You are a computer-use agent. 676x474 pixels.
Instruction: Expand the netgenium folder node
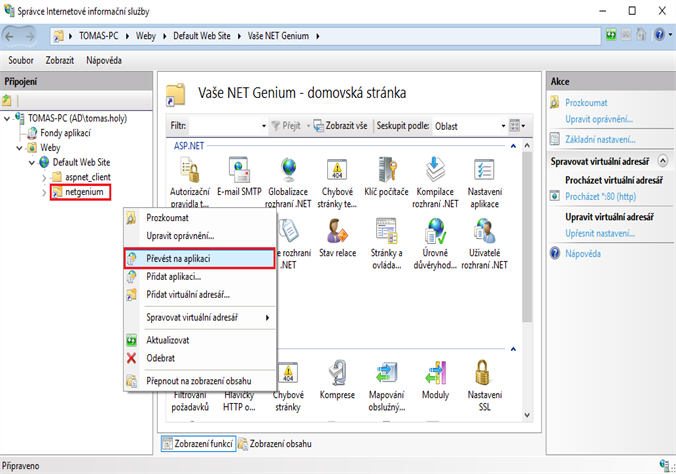(44, 192)
